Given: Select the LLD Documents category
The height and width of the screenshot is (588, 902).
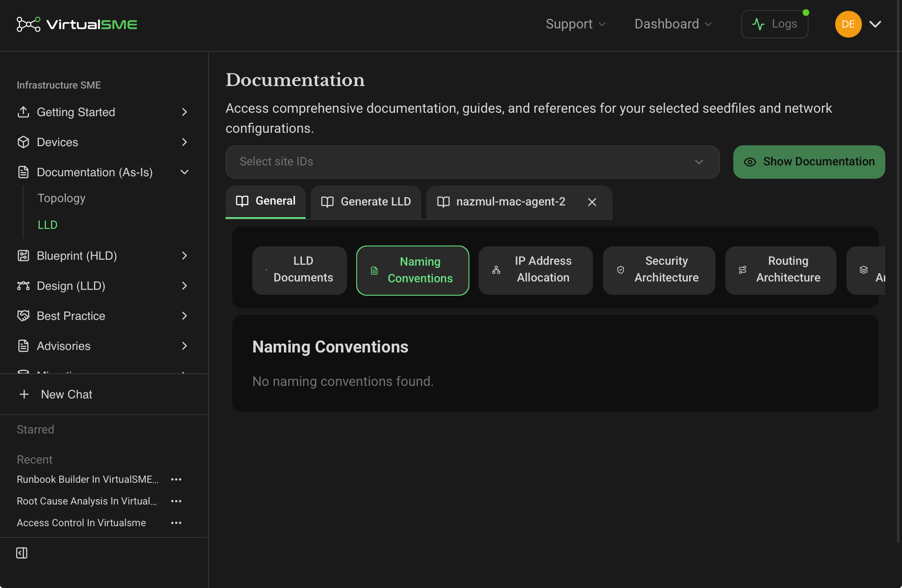Looking at the screenshot, I should [x=299, y=270].
